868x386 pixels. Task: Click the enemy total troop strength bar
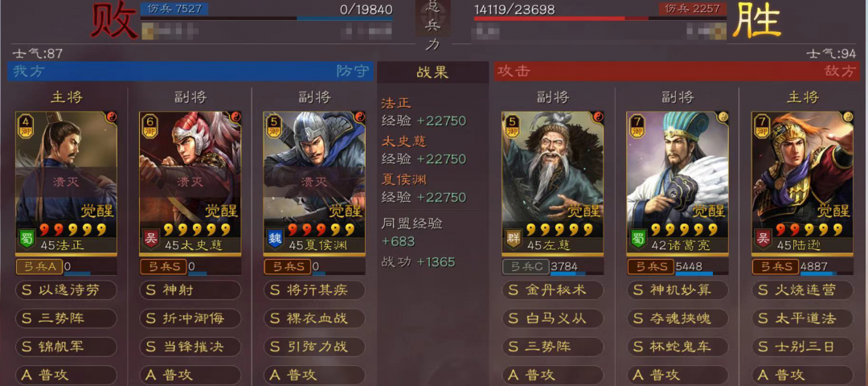(x=561, y=18)
